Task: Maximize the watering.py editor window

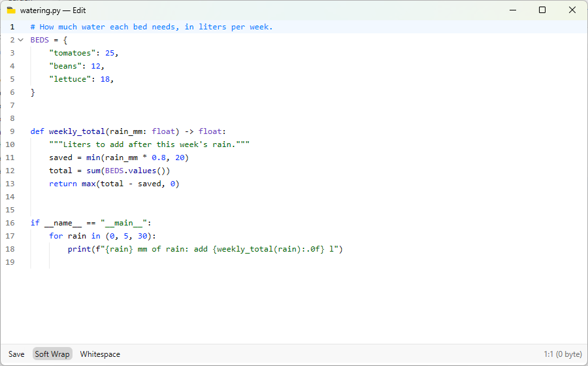Action: 542,10
